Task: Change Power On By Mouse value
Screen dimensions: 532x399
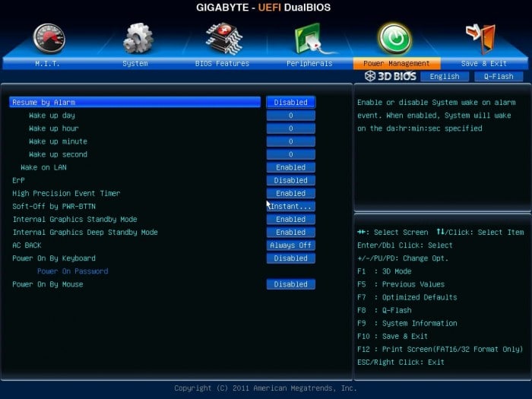Action: (291, 284)
